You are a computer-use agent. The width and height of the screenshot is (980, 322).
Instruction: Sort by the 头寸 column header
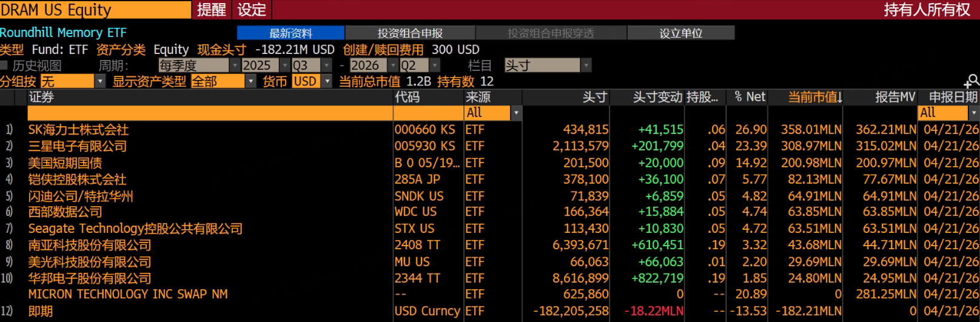(595, 97)
